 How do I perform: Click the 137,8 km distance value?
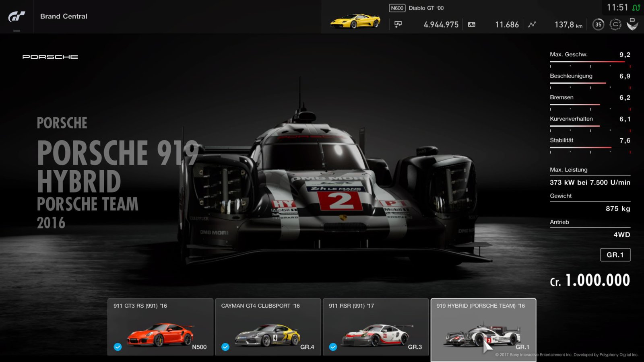click(x=568, y=25)
